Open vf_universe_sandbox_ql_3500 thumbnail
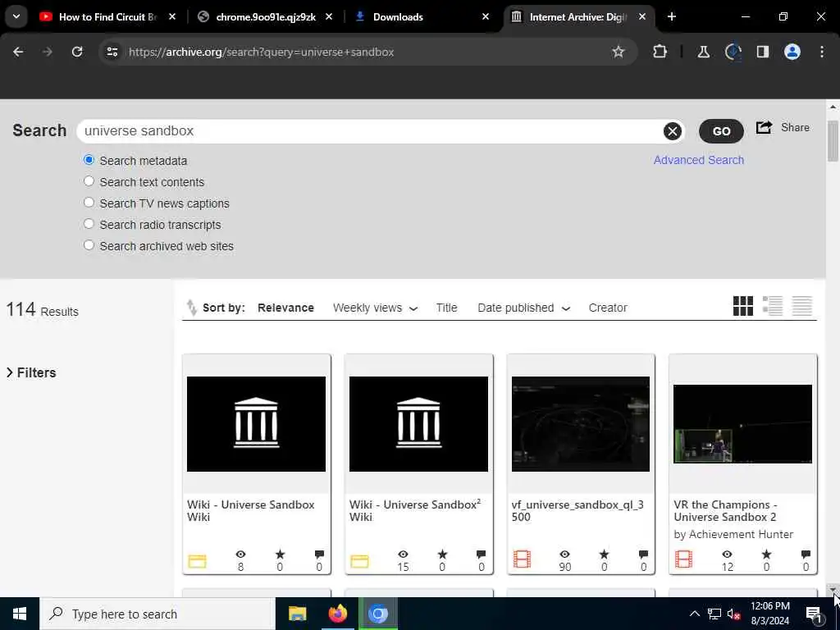This screenshot has height=630, width=840. point(581,424)
